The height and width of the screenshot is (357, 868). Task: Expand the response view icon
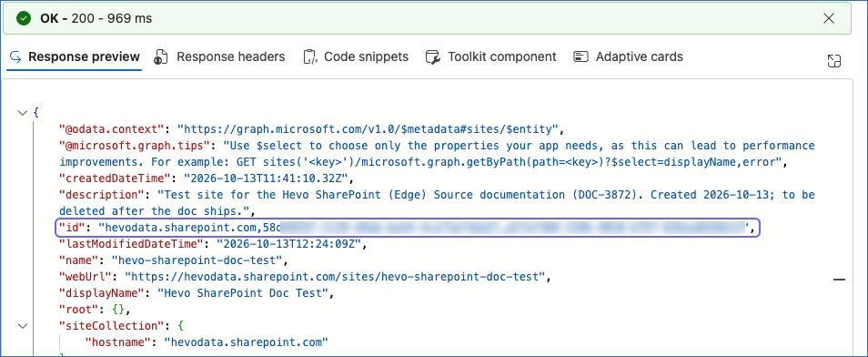(833, 61)
